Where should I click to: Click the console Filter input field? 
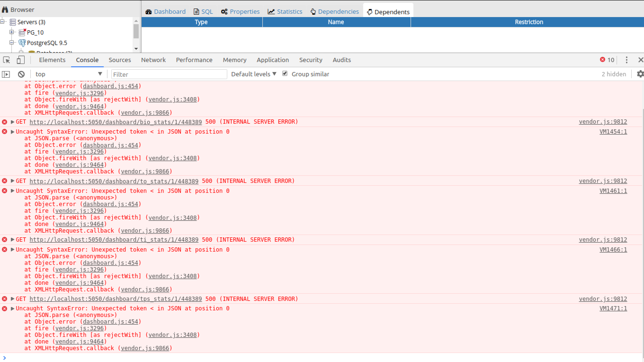169,74
